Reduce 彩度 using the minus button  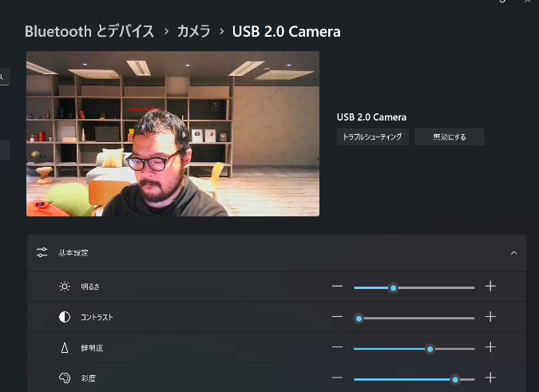click(x=337, y=378)
